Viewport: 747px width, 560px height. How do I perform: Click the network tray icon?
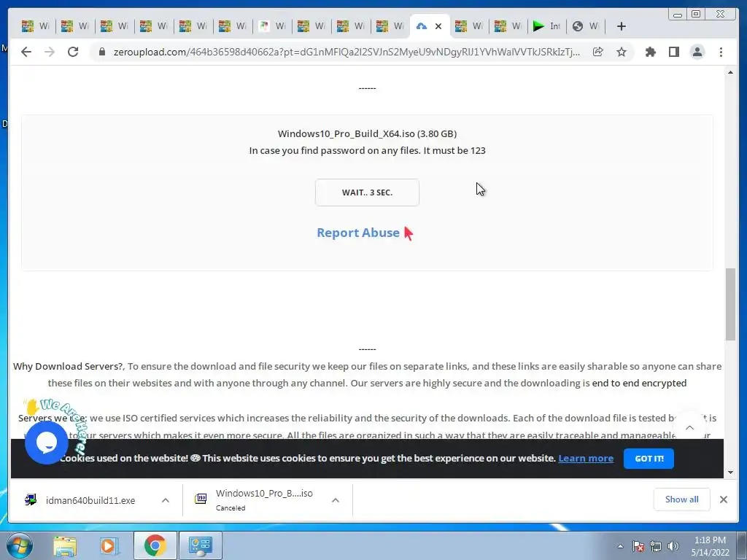pyautogui.click(x=656, y=546)
